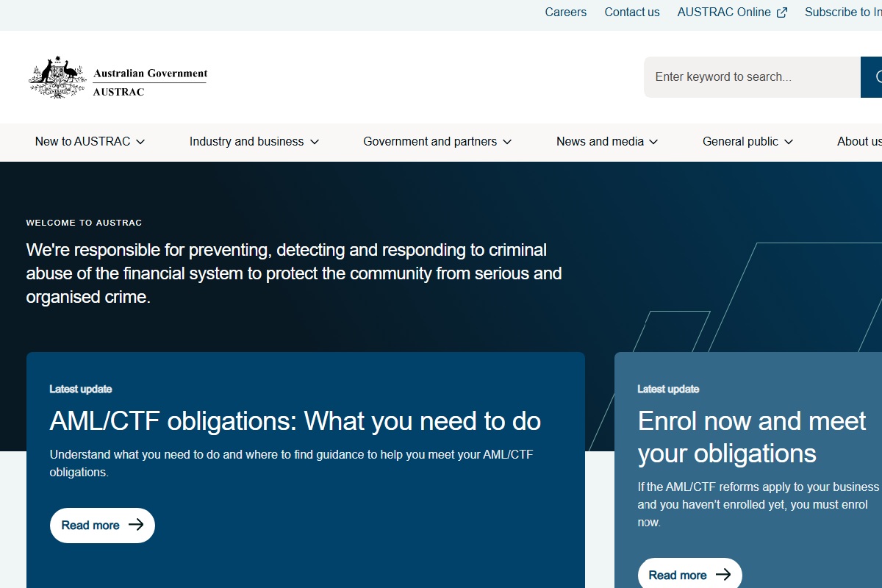Screen dimensions: 882x588
Task: Click the Understand what you need to do paragraph
Action: click(x=292, y=464)
